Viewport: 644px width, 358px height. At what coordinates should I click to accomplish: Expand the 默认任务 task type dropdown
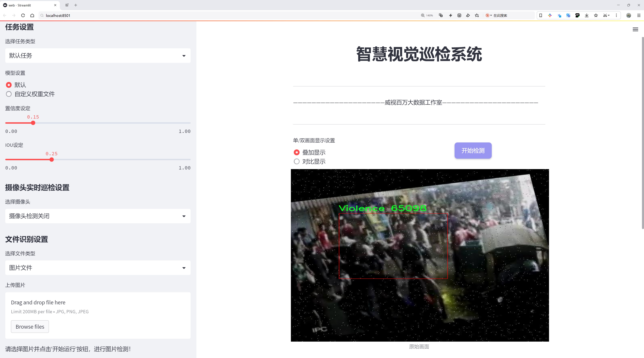click(x=98, y=56)
